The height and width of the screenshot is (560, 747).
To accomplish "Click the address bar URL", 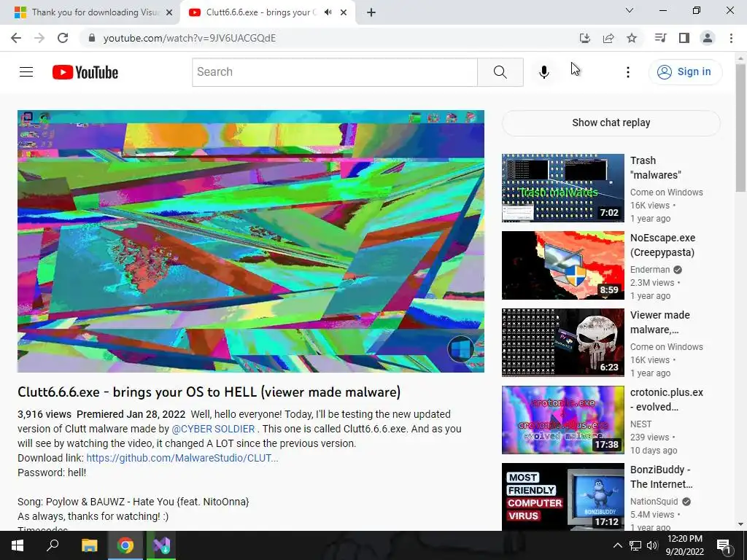I will tap(190, 38).
